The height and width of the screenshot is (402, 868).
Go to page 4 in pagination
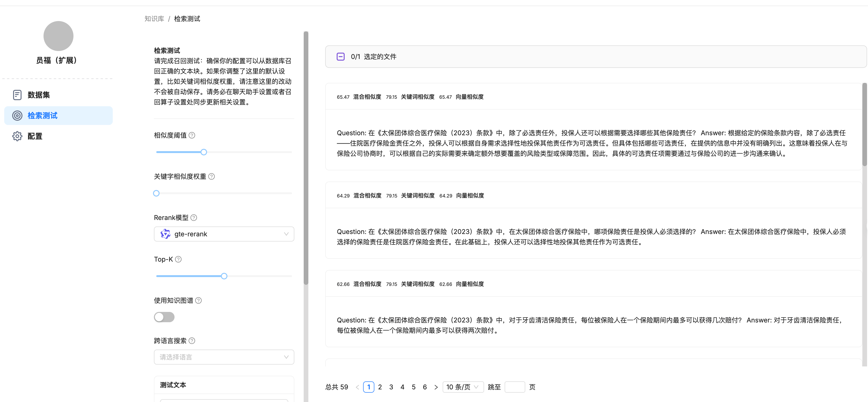[402, 387]
